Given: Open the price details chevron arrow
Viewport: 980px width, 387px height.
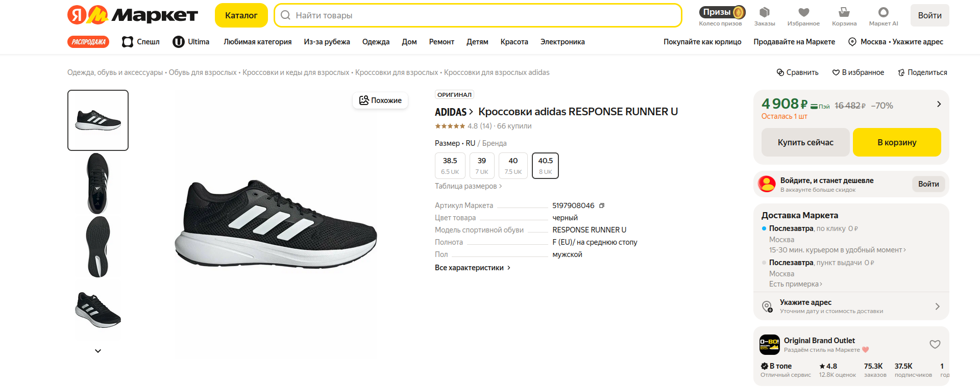Looking at the screenshot, I should click(x=939, y=104).
